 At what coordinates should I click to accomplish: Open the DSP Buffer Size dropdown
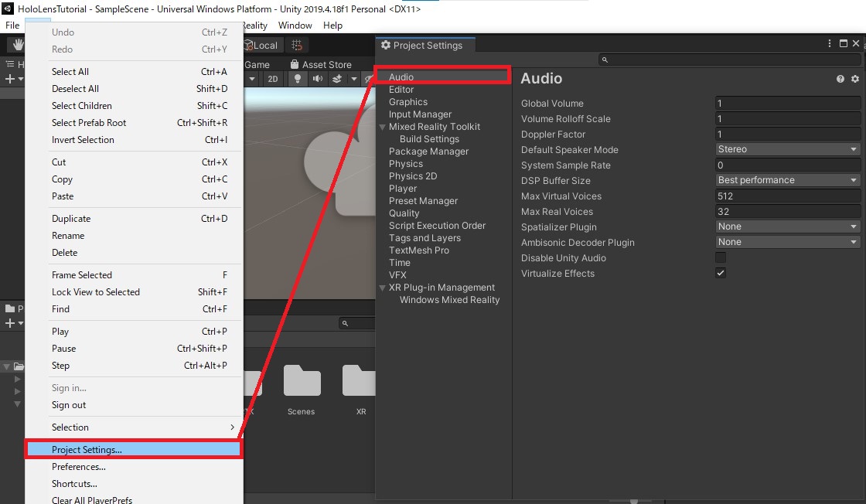[788, 180]
